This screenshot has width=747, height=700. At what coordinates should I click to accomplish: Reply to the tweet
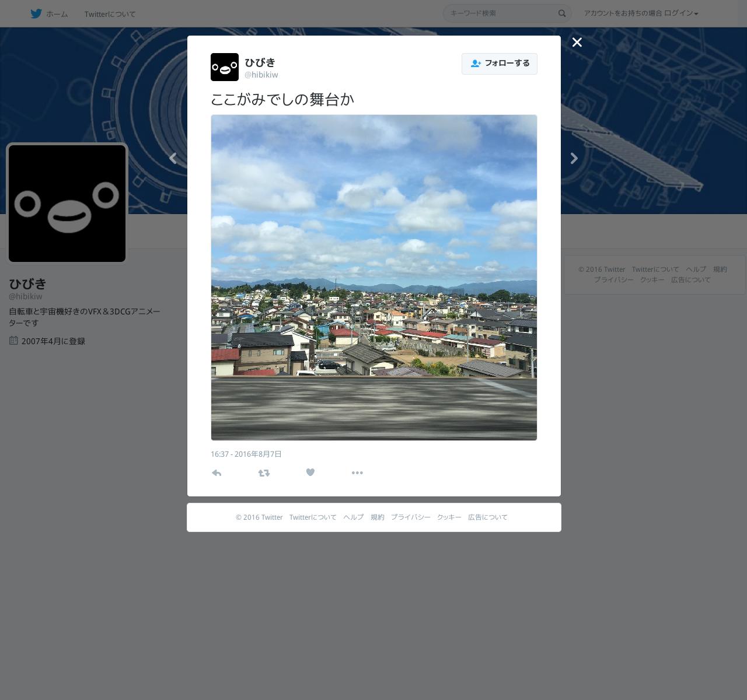coord(217,473)
